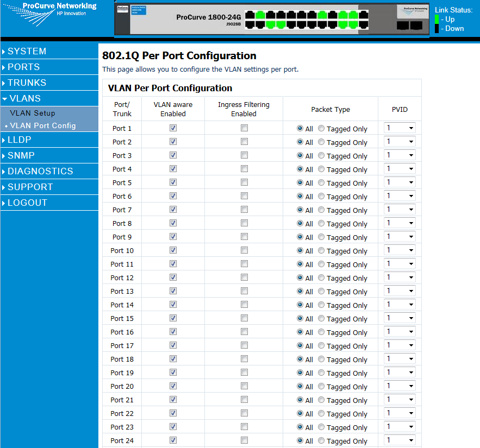Uncheck VLAN aware for Port 12
This screenshot has width=480, height=448.
coord(173,277)
